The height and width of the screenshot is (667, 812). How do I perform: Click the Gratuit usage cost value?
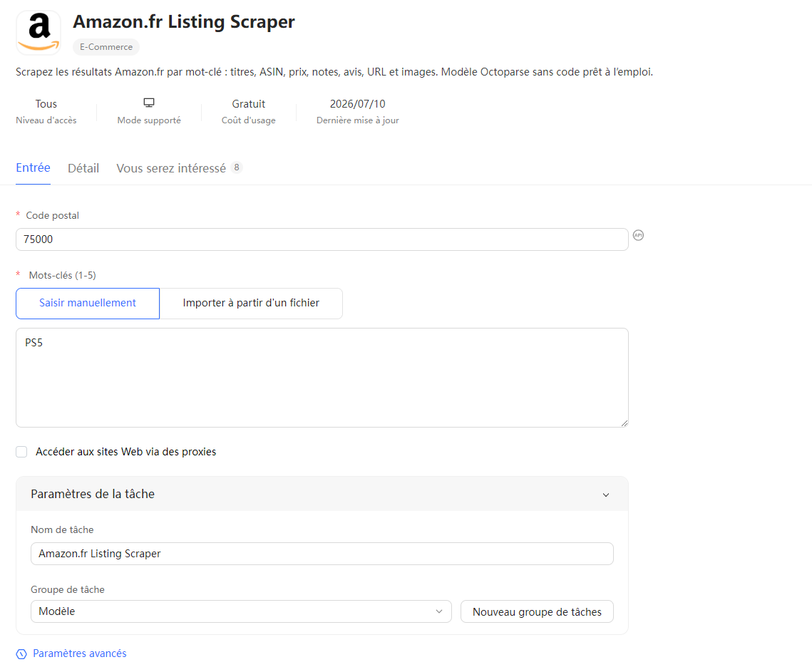pyautogui.click(x=249, y=104)
